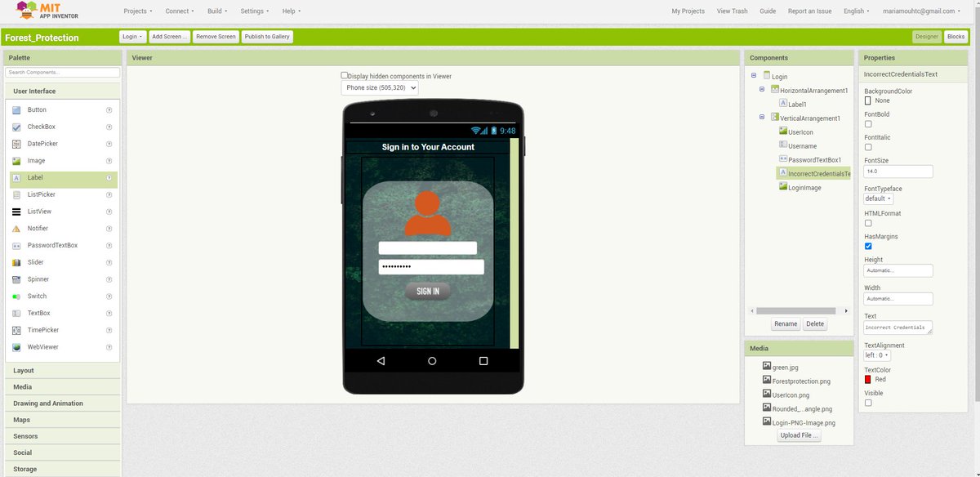Select the Button component icon in Palette
Viewport: 980px width, 477px height.
pos(16,110)
